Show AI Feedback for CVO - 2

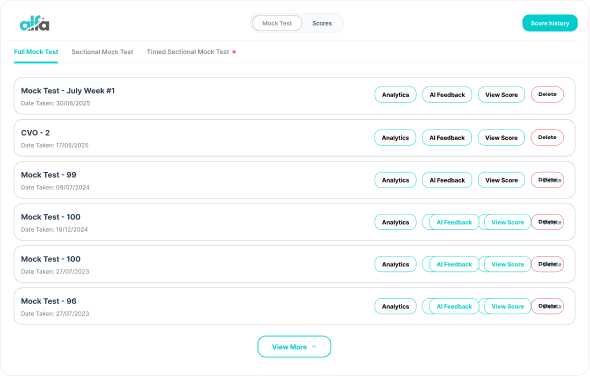447,138
